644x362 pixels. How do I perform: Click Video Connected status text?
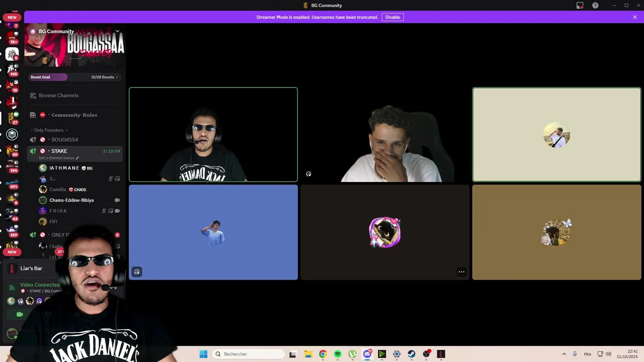[x=40, y=285]
